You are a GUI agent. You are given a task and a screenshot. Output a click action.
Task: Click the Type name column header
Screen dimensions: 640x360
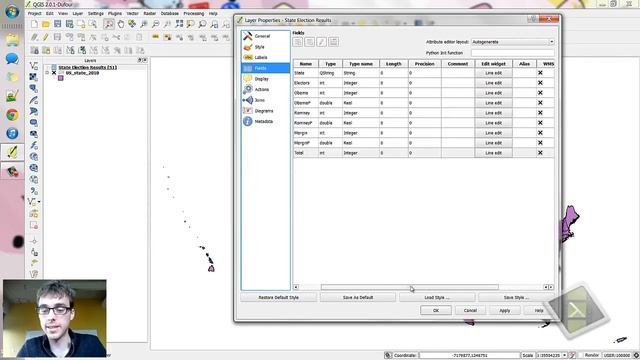tap(361, 64)
